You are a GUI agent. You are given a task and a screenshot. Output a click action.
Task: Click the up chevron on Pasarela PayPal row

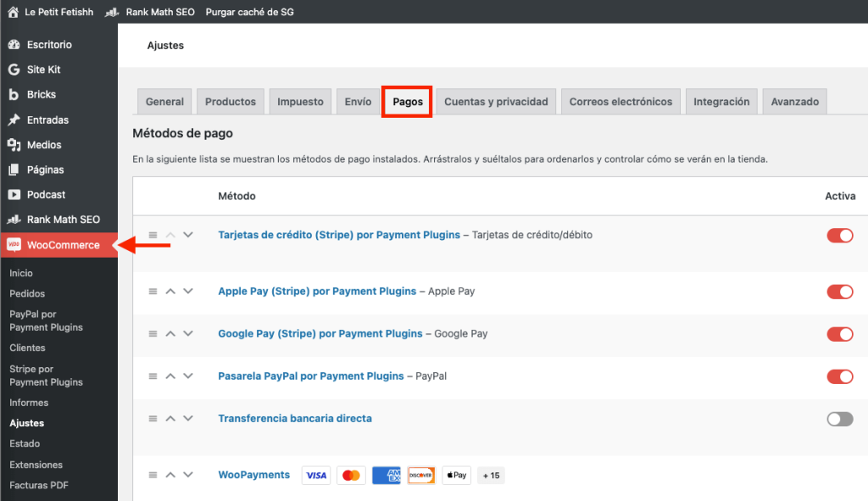170,376
